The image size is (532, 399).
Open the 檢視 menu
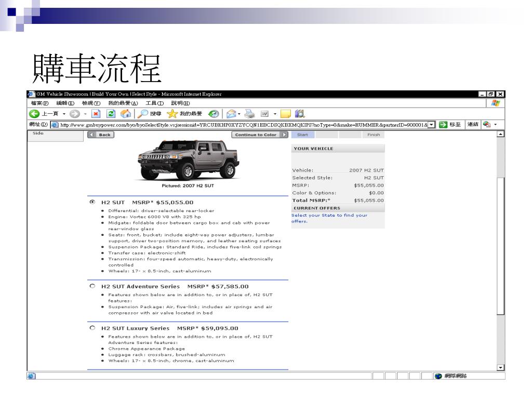click(x=91, y=103)
